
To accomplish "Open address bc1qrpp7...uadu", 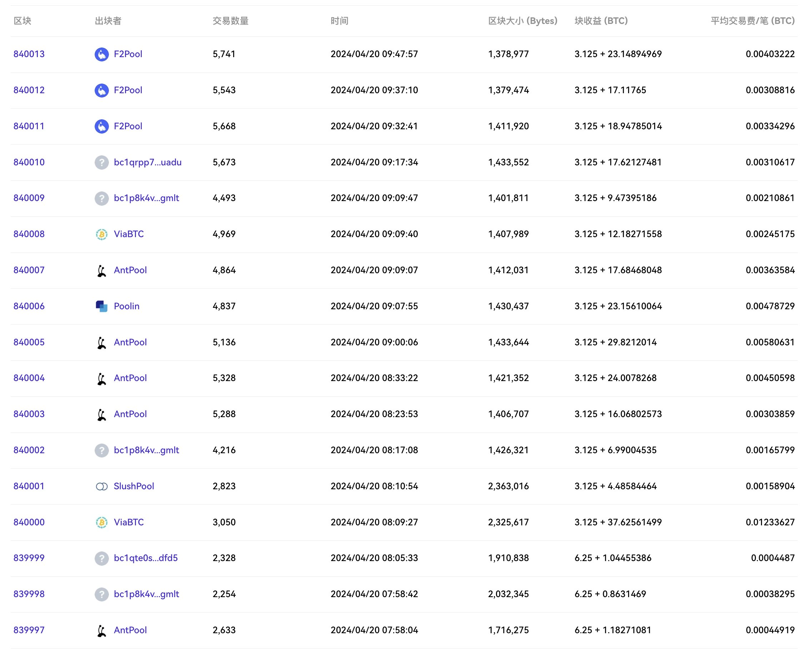I will (147, 162).
